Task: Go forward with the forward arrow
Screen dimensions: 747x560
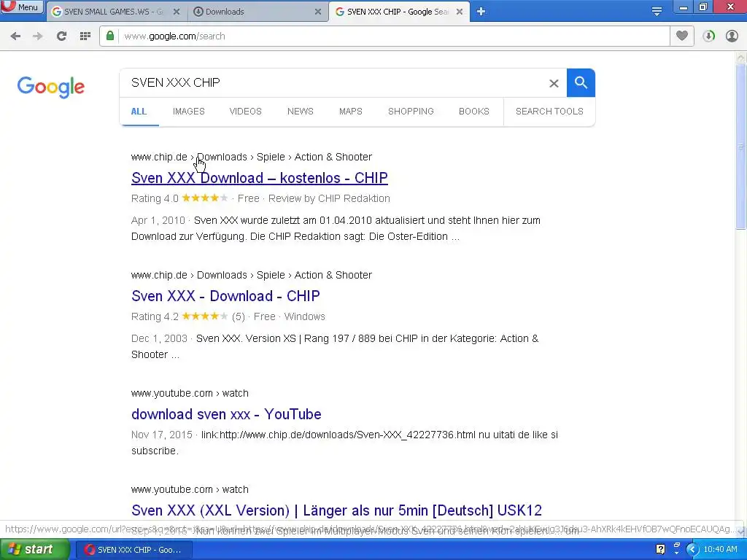Action: [38, 36]
